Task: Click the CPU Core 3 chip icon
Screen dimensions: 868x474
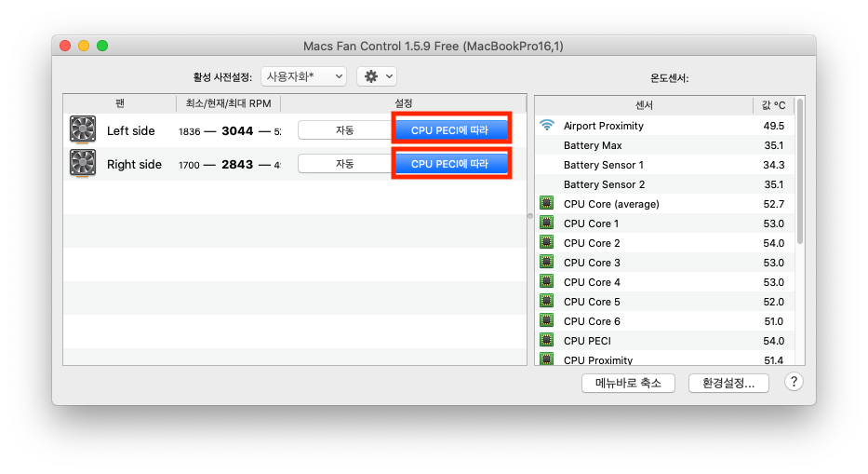Action: 547,262
